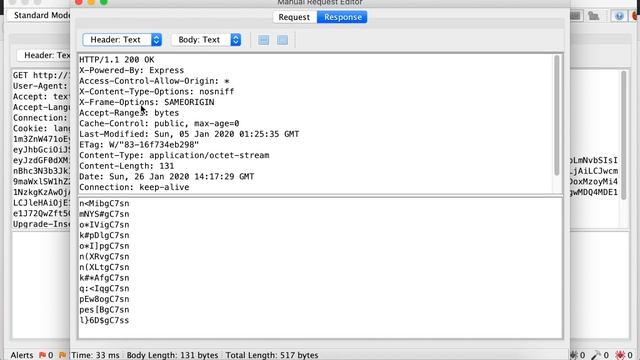This screenshot has width=640, height=360.
Task: Click body line 'k#*AfgC7sn'
Action: coord(104,278)
